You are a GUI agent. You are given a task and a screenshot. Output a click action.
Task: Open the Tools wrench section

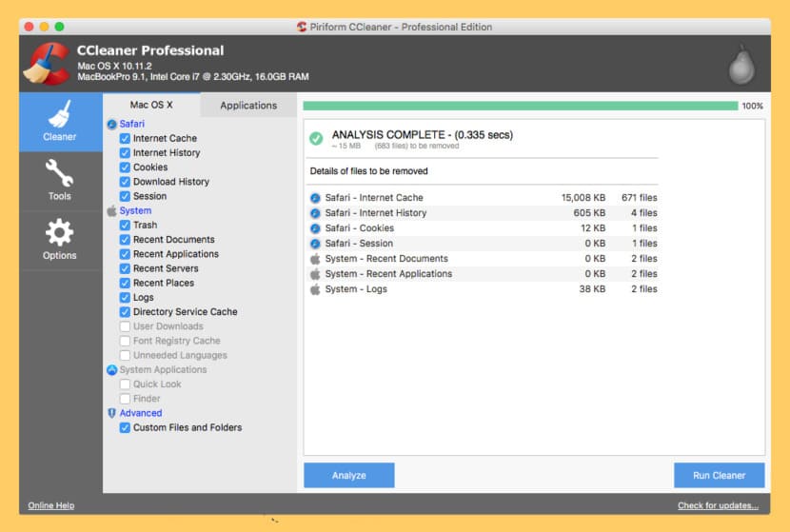coord(60,181)
